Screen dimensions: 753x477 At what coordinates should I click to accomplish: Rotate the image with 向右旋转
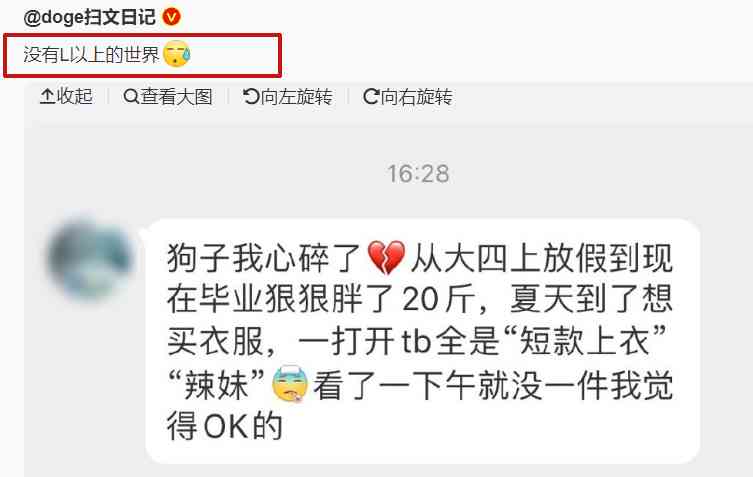(408, 97)
